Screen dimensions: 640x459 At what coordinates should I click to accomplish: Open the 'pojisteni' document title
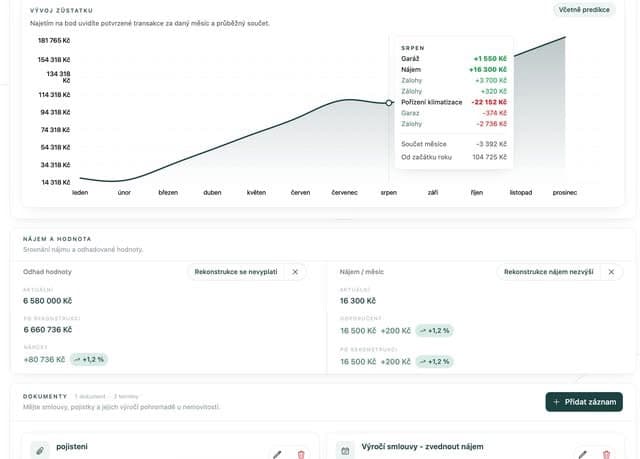(72, 446)
